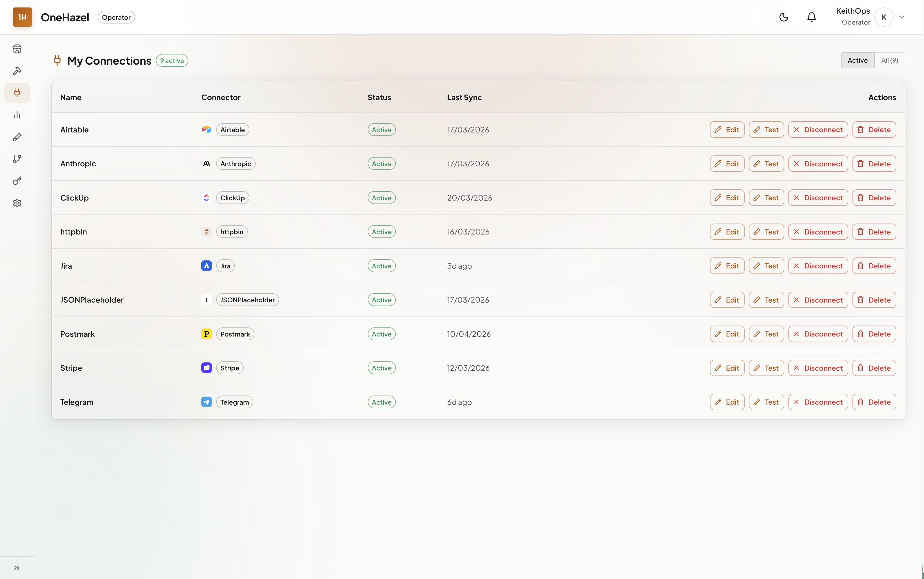924x579 pixels.
Task: Disconnect the Stripe connection
Action: point(818,368)
